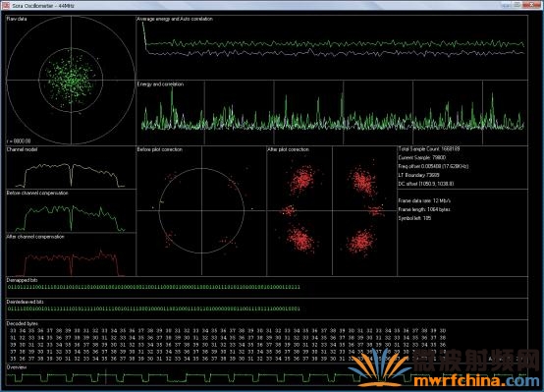
Task: Click the Decoded bytes hex listing
Action: point(228,345)
